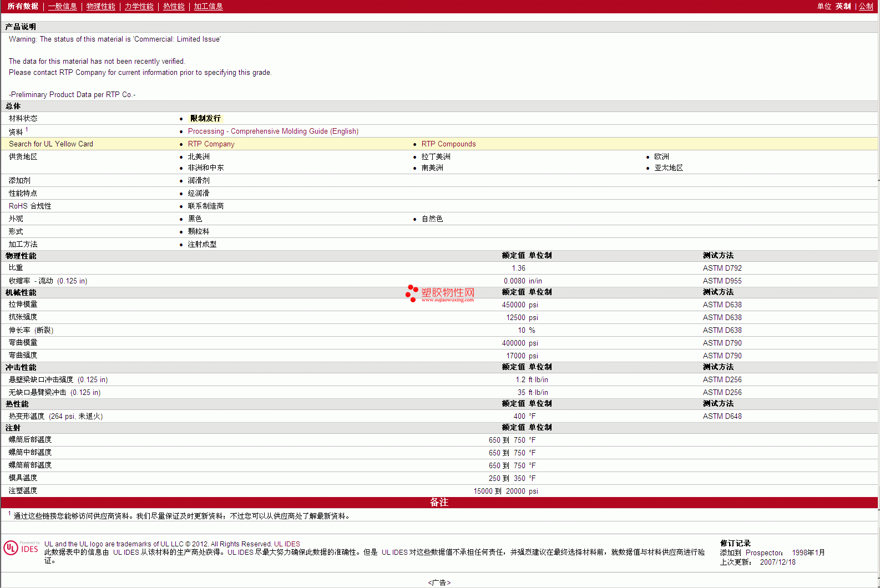Screen dimensions: 880x588
Task: Click the 限制发行 material status text
Action: 205,118
